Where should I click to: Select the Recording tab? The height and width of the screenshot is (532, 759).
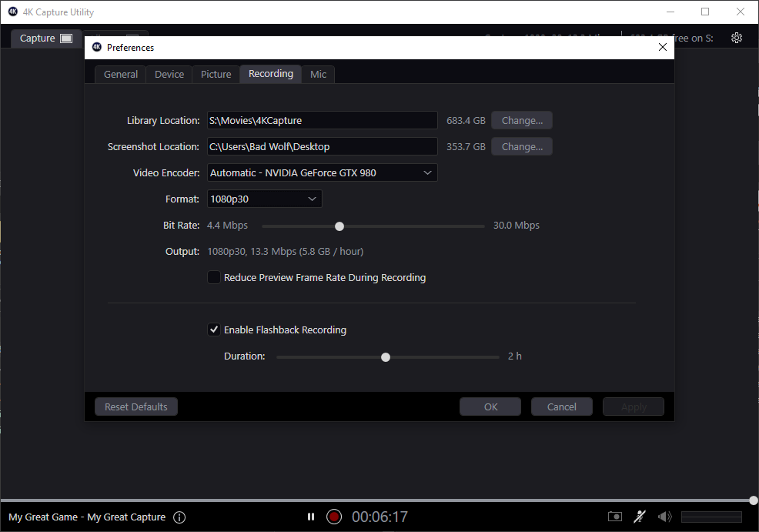pyautogui.click(x=271, y=74)
